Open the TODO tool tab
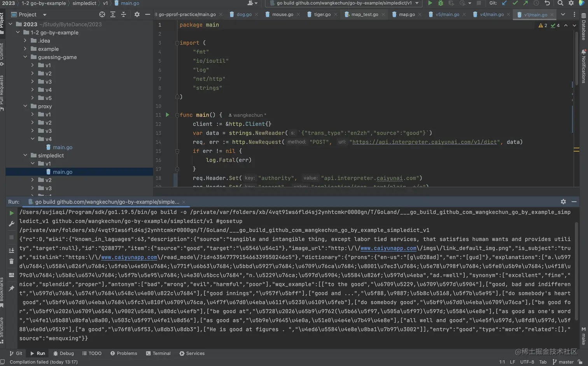This screenshot has width=588, height=366. 92,353
